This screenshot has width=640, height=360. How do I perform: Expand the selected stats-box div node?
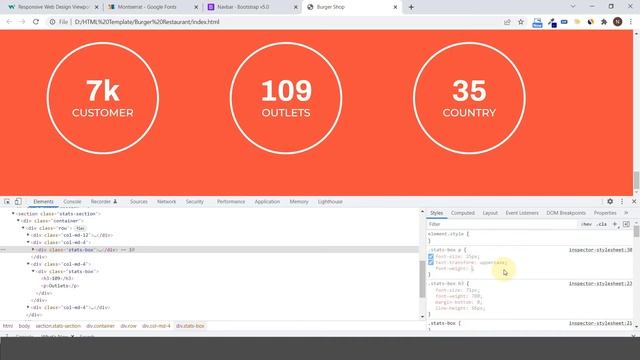click(x=33, y=249)
